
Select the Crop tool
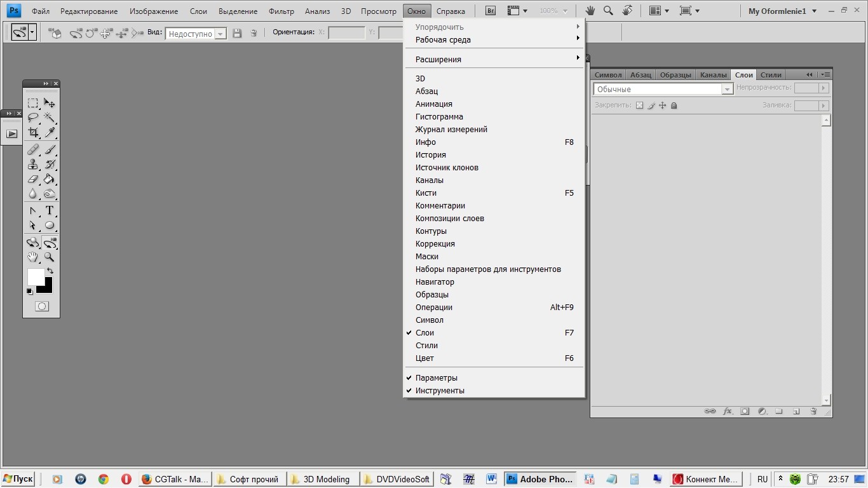(33, 132)
